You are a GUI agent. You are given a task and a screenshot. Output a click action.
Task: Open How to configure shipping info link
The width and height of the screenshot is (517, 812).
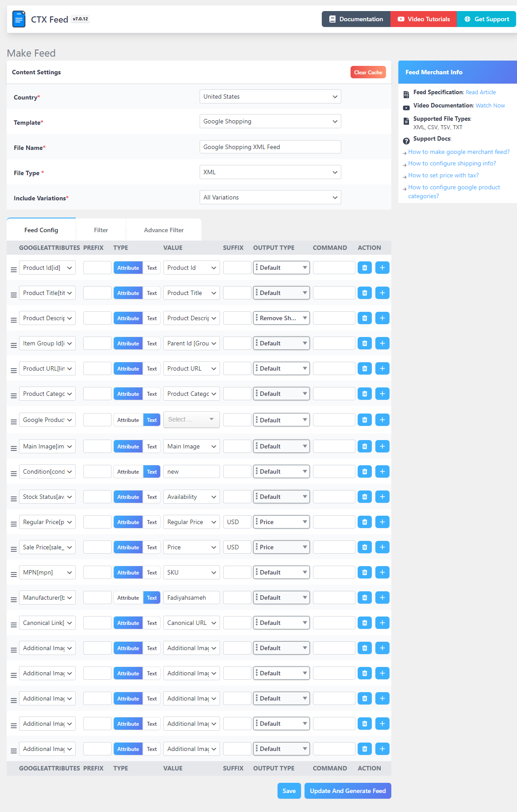tap(451, 163)
